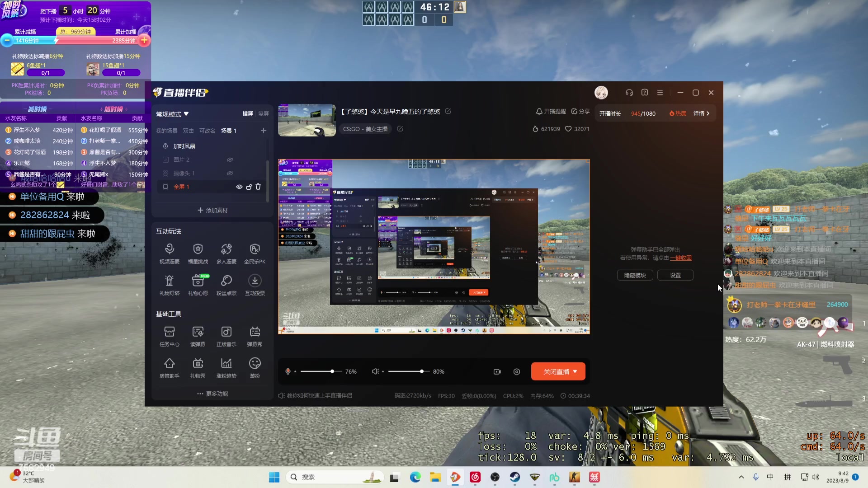Expand speaker options small arrow
The height and width of the screenshot is (488, 868).
tap(382, 371)
